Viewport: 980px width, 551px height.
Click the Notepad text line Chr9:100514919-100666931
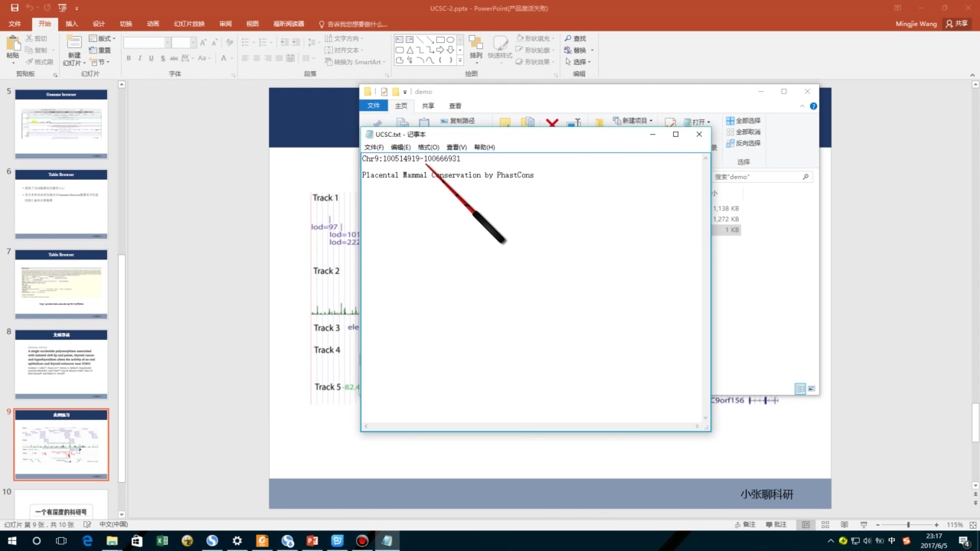tap(411, 159)
